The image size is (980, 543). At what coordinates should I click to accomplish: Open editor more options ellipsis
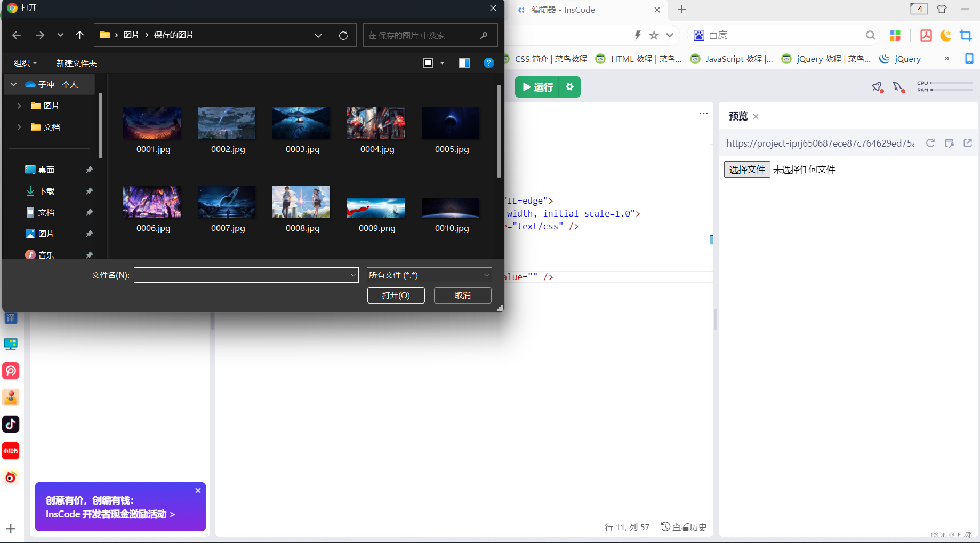coord(704,114)
